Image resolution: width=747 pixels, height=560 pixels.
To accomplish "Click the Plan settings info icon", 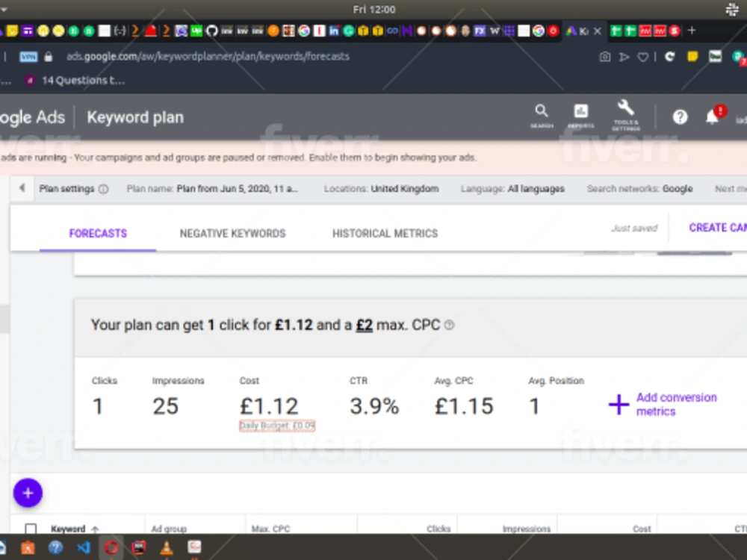I will (x=103, y=189).
